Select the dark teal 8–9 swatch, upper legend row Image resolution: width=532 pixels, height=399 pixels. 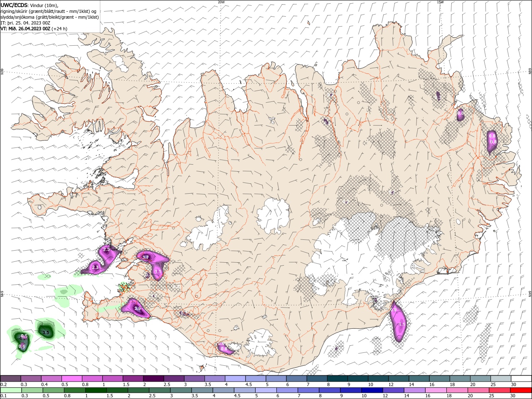point(337,379)
